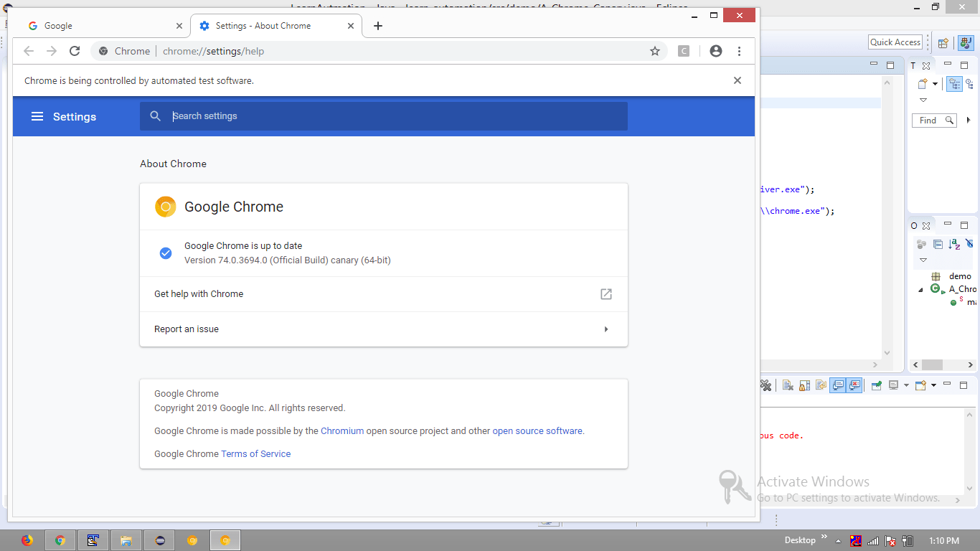Show hidden tray icons arrow
Screen dimensions: 980x551
pyautogui.click(x=837, y=540)
